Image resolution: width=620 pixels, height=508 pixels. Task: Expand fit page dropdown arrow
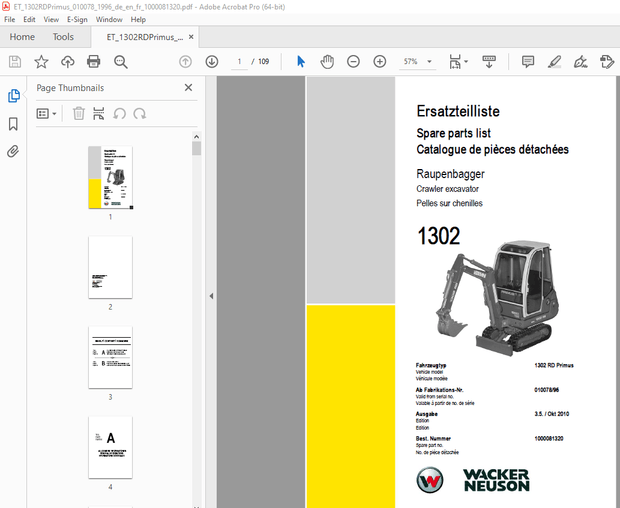(x=466, y=62)
